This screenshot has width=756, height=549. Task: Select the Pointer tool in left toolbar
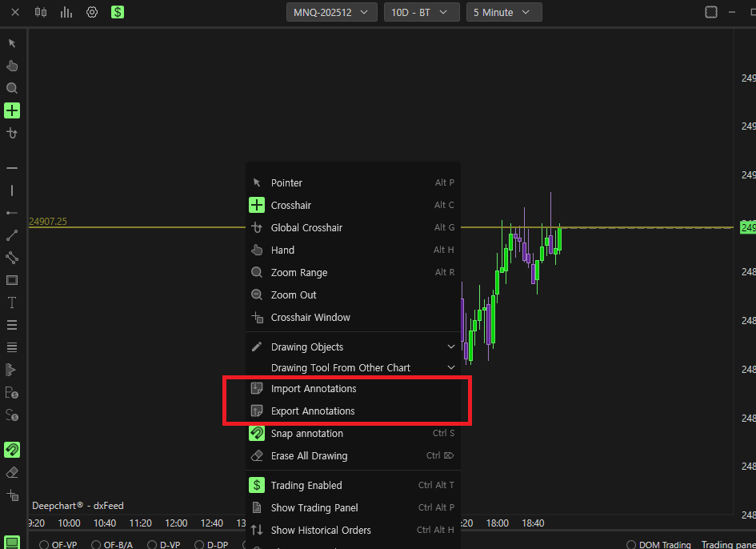[x=12, y=43]
